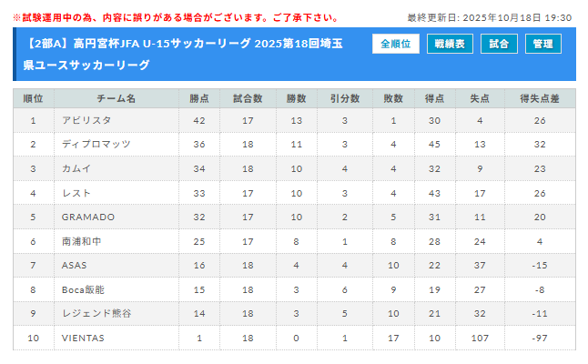Click the league title heading

pos(193,54)
